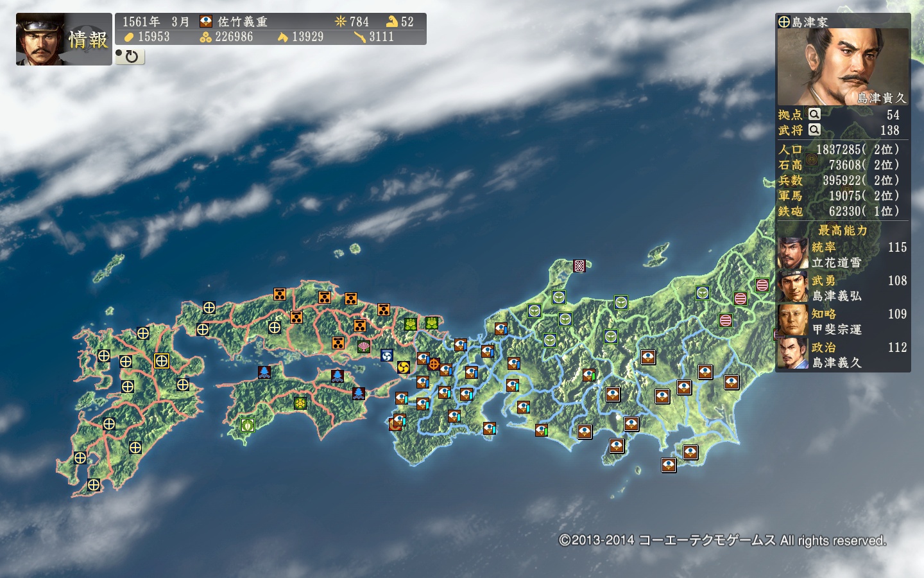The height and width of the screenshot is (578, 924).
Task: Open the 情報 information menu
Action: [x=63, y=39]
